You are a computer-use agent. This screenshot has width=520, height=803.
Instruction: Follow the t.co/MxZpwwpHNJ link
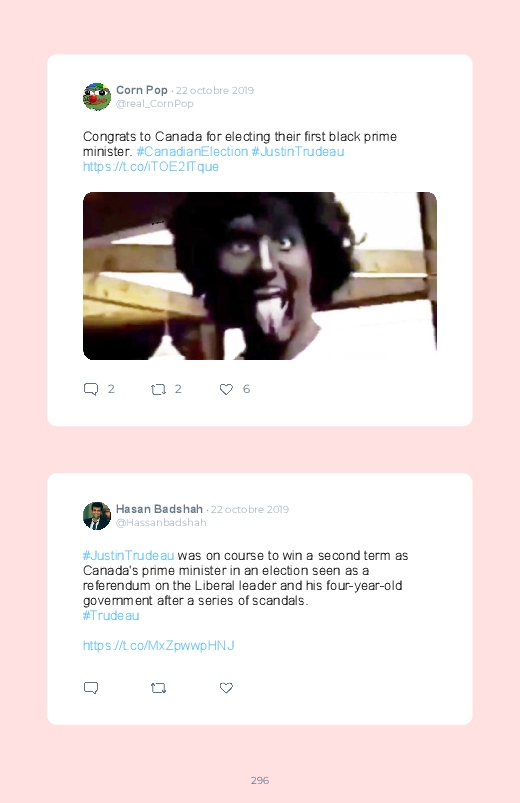158,645
